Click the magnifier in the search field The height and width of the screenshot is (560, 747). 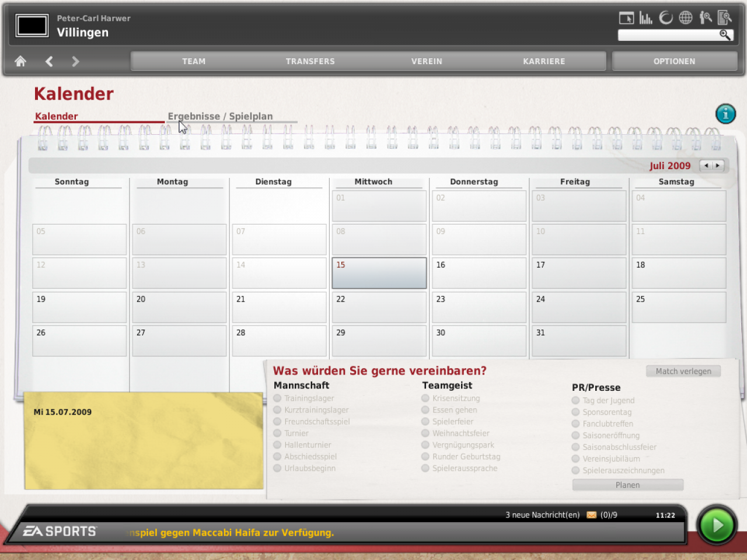click(725, 35)
